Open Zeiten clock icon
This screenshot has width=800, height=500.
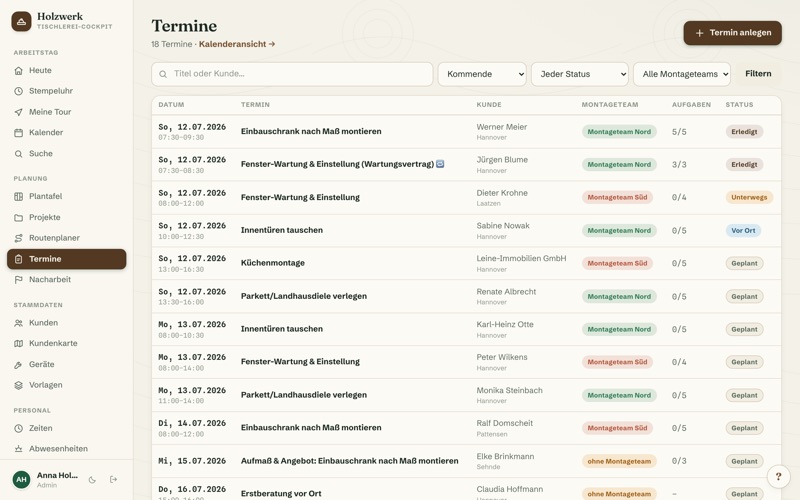(18, 429)
